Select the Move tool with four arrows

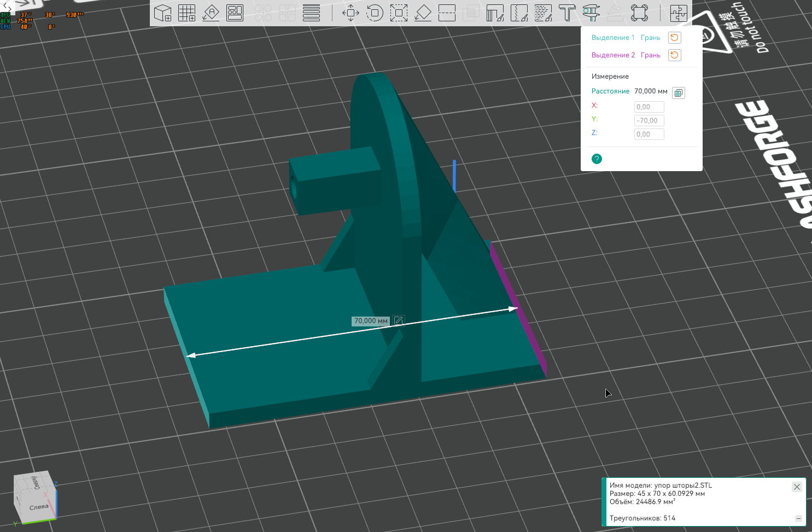click(350, 13)
